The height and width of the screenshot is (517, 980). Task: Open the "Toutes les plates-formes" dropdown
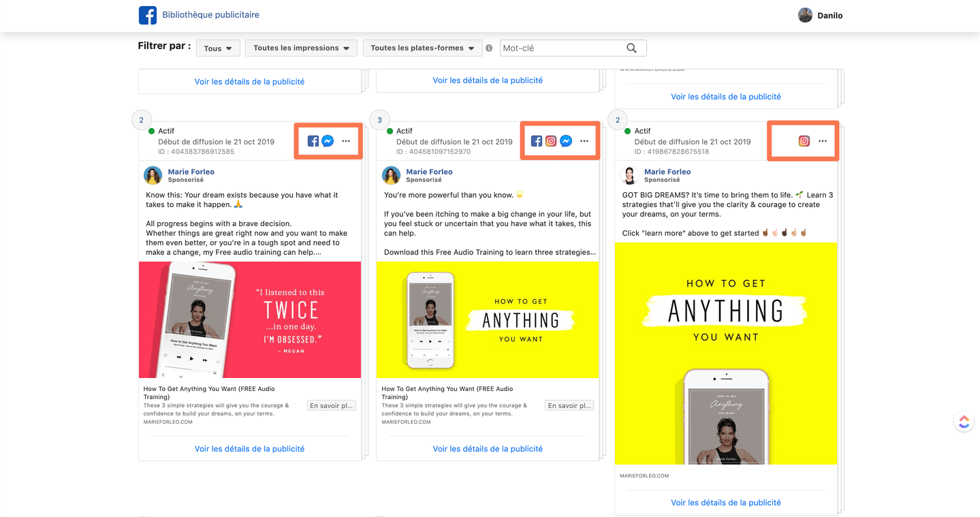[422, 48]
